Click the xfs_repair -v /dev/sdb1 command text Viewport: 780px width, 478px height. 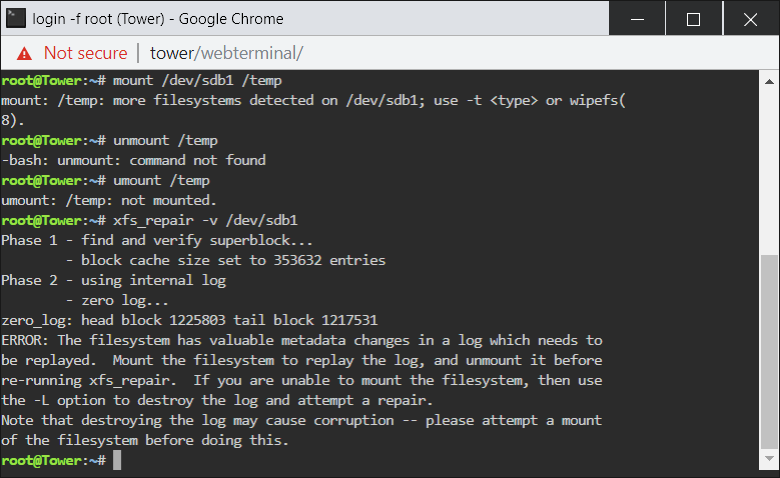point(205,220)
